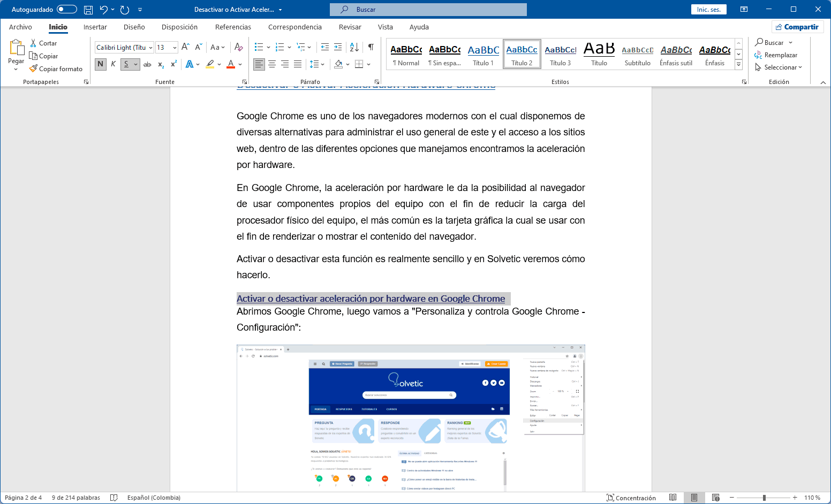Sort the selected paragraphs alphabetically
831x504 pixels.
coord(354,47)
